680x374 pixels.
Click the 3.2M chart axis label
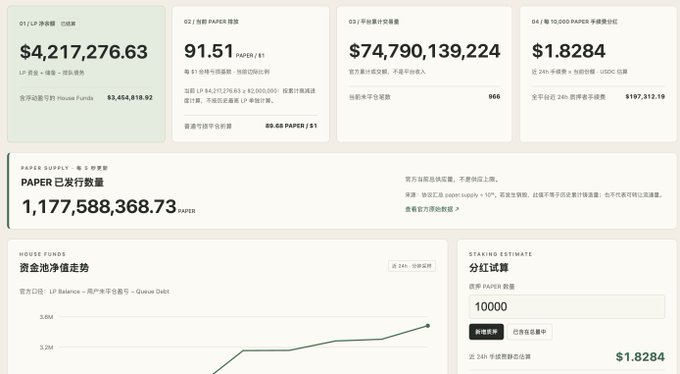pyautogui.click(x=46, y=348)
